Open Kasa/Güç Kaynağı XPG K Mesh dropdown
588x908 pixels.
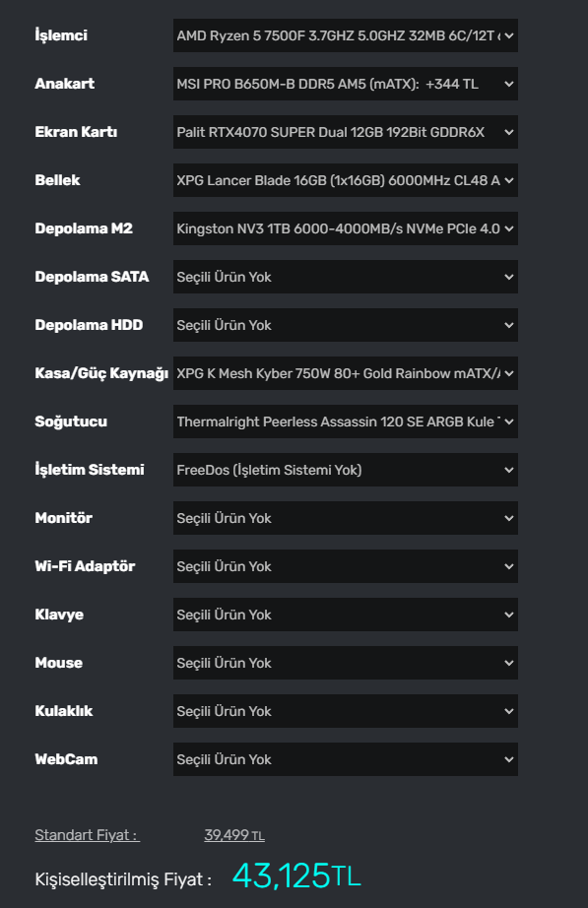(346, 373)
